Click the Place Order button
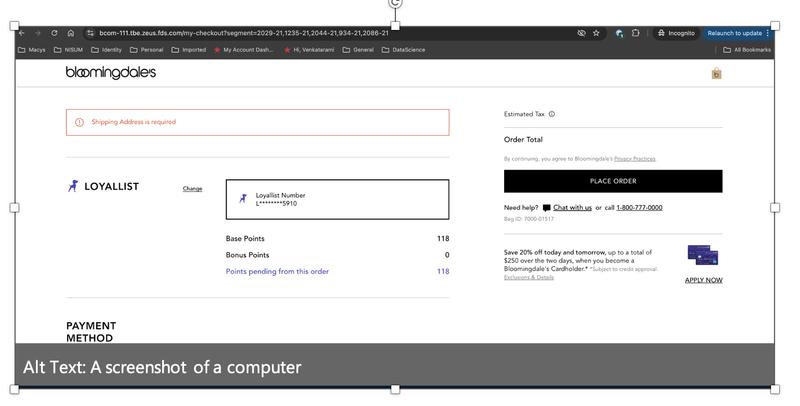Image resolution: width=800 pixels, height=406 pixels. tap(613, 181)
